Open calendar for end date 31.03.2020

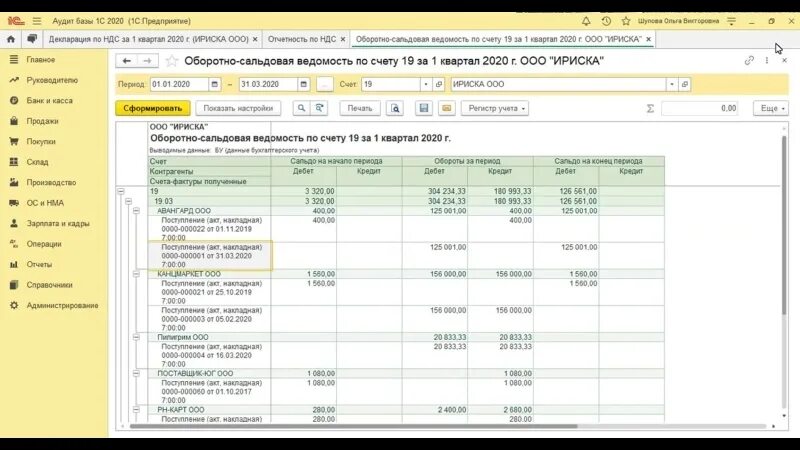pos(304,84)
